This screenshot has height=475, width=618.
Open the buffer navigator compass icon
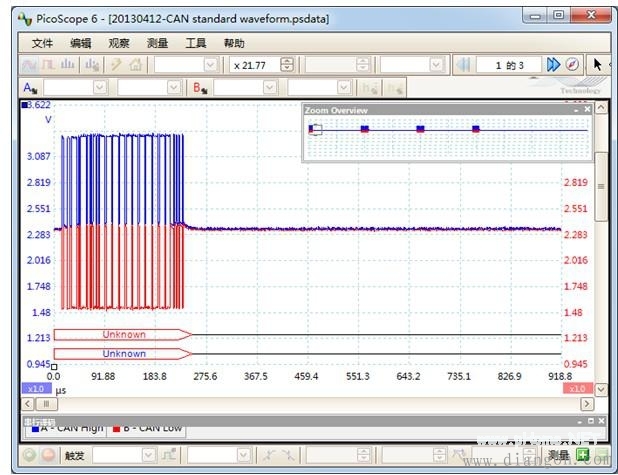(572, 65)
